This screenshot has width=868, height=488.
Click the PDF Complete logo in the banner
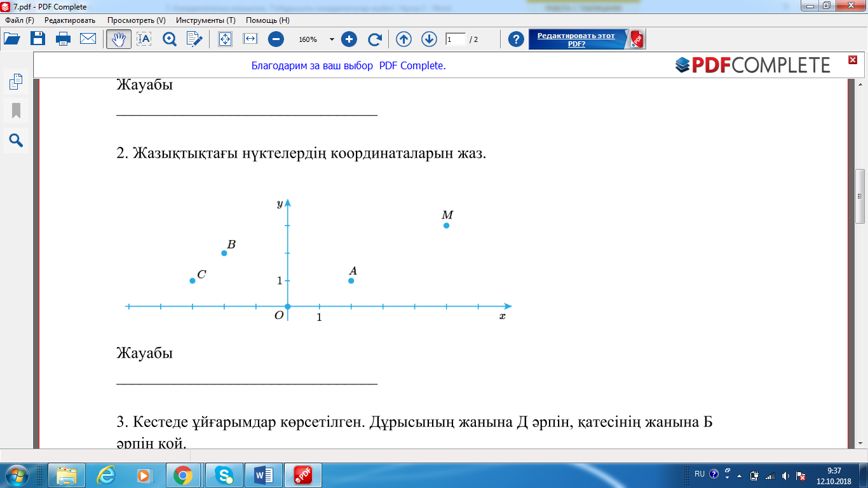pos(752,65)
